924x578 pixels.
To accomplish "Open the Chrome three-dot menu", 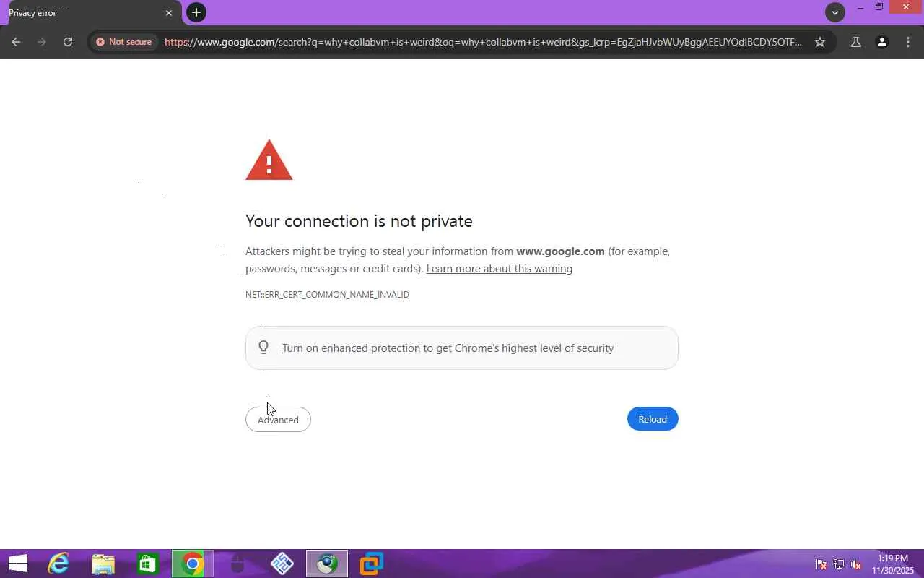I will [x=908, y=42].
